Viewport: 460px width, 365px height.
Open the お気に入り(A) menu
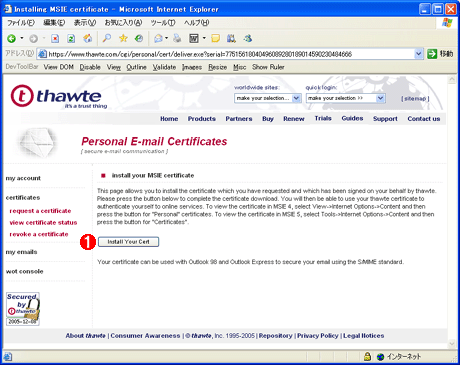point(123,23)
